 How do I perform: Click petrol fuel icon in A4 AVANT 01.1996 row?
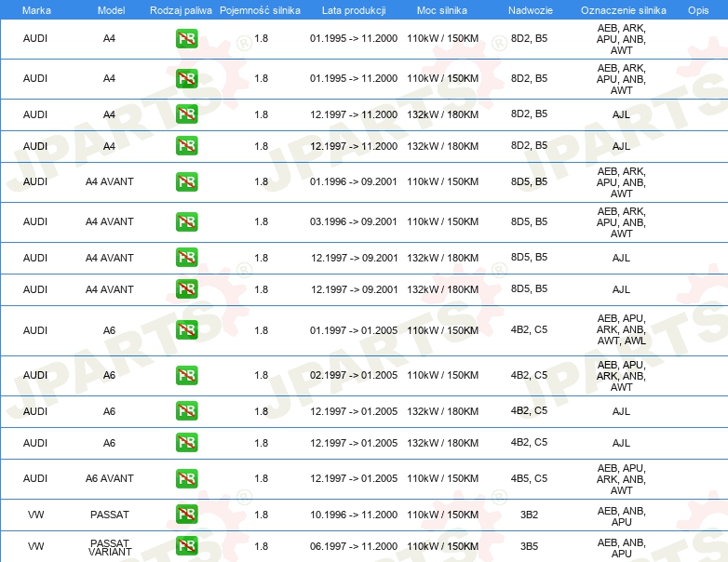coord(186,181)
